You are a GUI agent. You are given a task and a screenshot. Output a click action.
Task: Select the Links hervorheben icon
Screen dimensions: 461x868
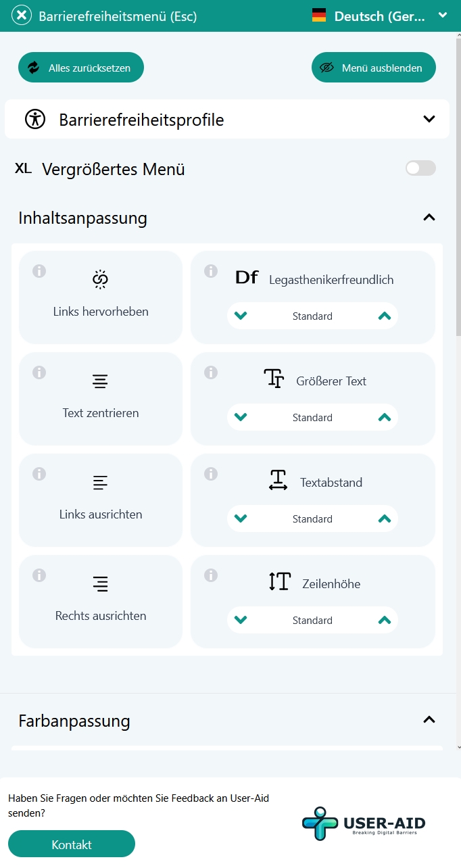coord(100,278)
